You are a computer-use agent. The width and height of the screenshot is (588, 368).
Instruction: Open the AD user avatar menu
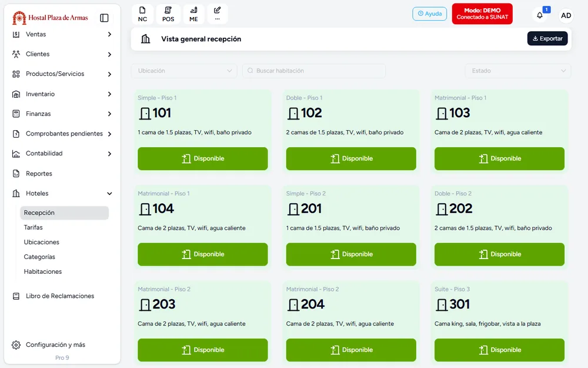pos(566,15)
